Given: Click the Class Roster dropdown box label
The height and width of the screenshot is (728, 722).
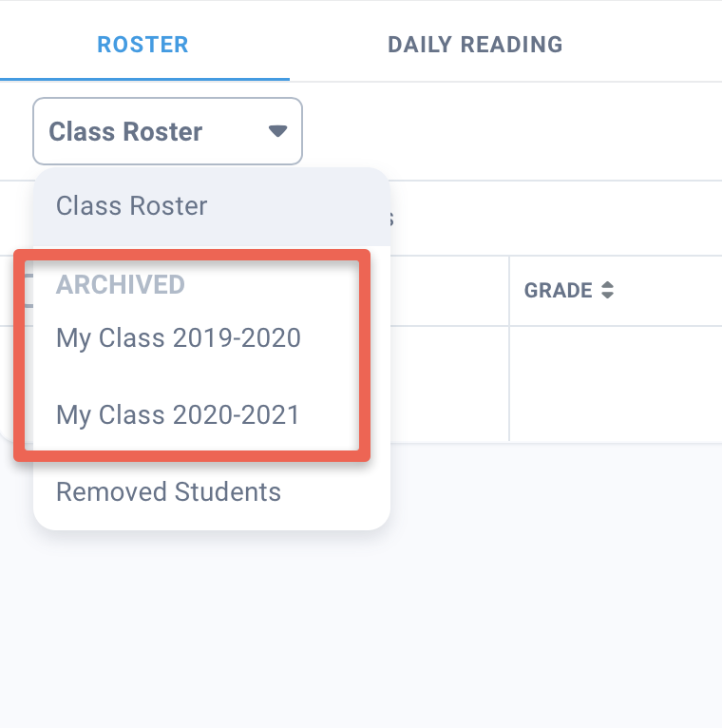Looking at the screenshot, I should coord(125,131).
